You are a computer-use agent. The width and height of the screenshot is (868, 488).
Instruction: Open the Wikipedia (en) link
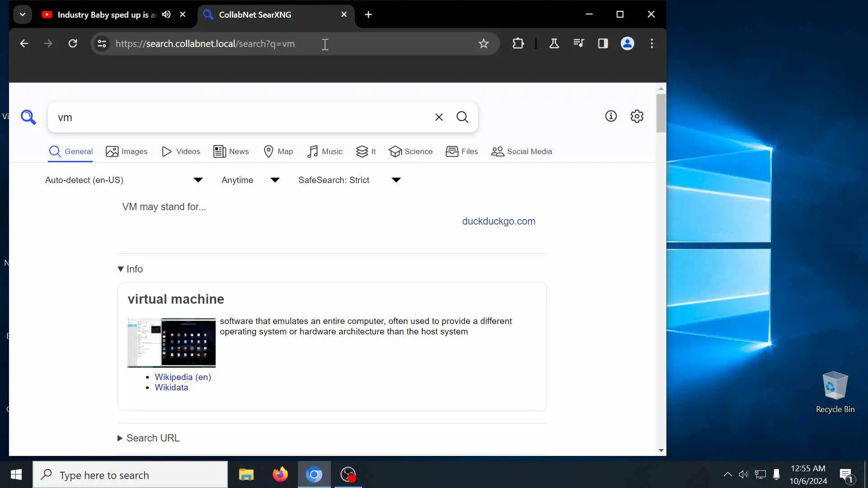pyautogui.click(x=183, y=377)
